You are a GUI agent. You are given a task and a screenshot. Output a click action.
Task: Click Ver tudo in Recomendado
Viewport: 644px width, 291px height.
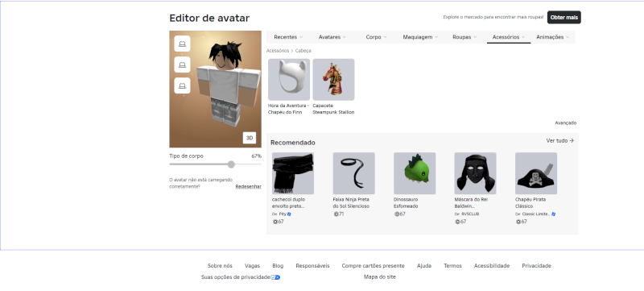coord(559,140)
